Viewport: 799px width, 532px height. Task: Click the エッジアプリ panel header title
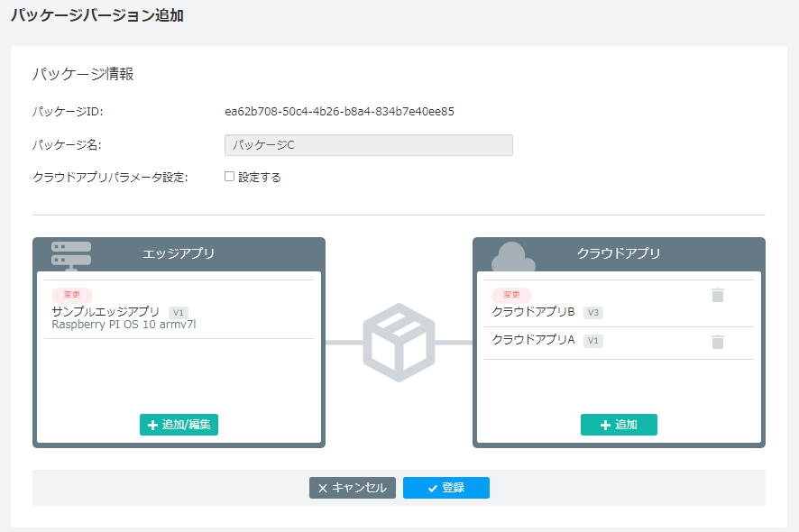pyautogui.click(x=179, y=253)
